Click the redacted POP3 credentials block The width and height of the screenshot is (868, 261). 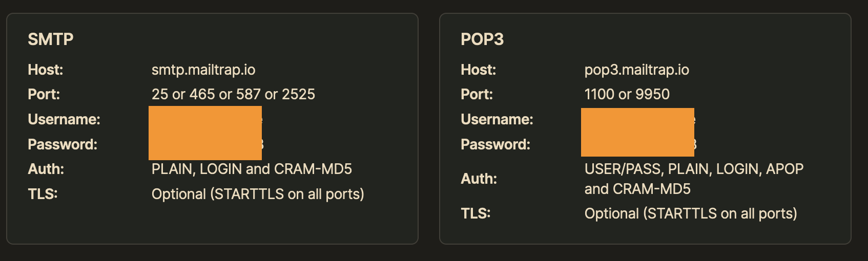(637, 132)
